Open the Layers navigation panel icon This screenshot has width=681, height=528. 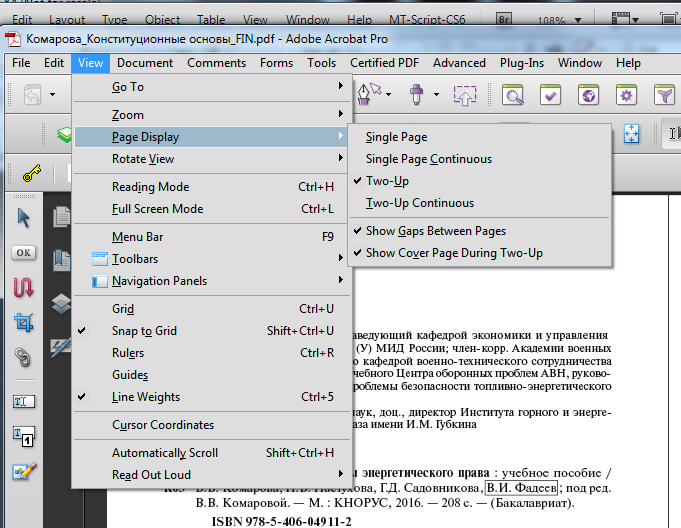(x=62, y=304)
